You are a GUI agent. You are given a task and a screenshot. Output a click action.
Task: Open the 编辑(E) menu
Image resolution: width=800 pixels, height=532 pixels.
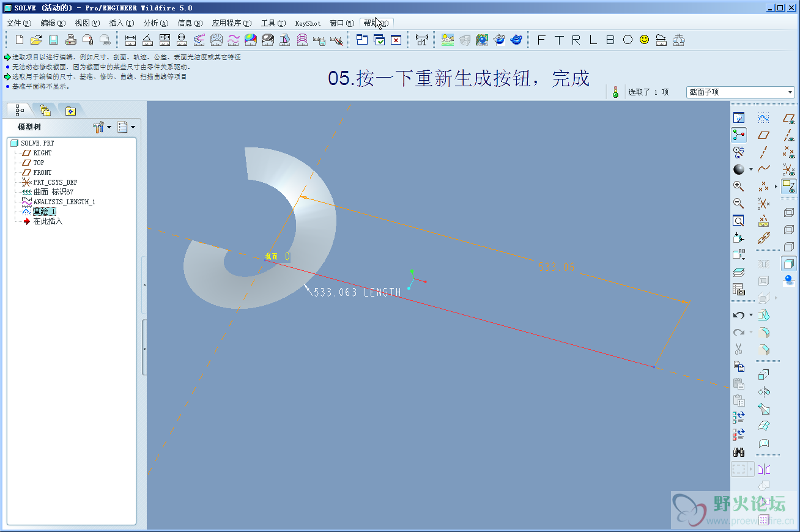click(53, 23)
